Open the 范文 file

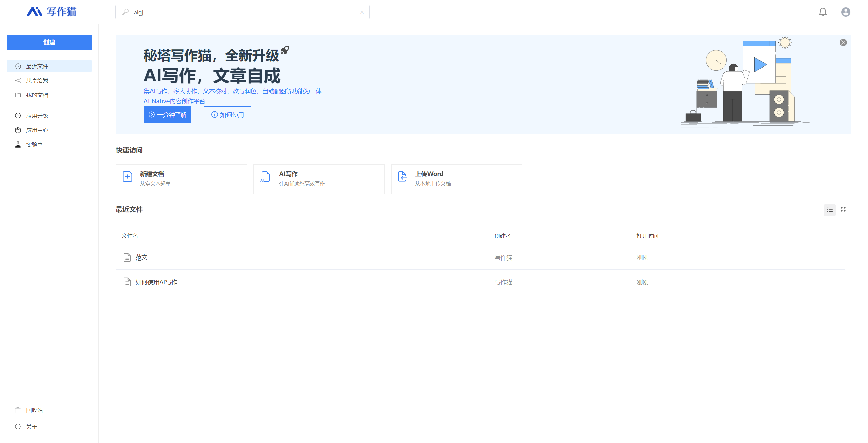coord(141,257)
